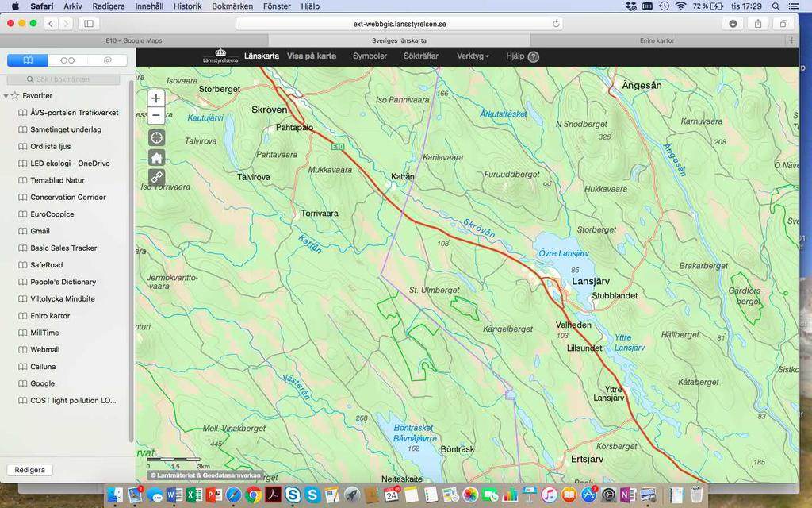The width and height of the screenshot is (812, 508).
Task: Click Visa på karta link
Action: 312,56
